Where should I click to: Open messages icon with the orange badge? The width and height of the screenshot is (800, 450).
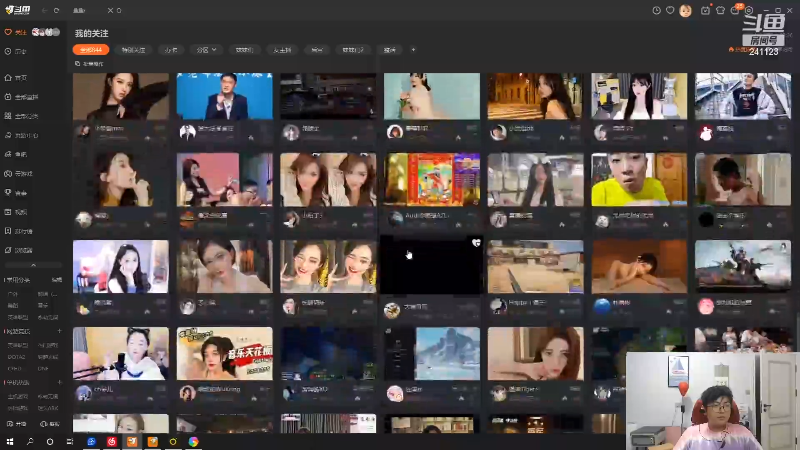click(x=735, y=10)
